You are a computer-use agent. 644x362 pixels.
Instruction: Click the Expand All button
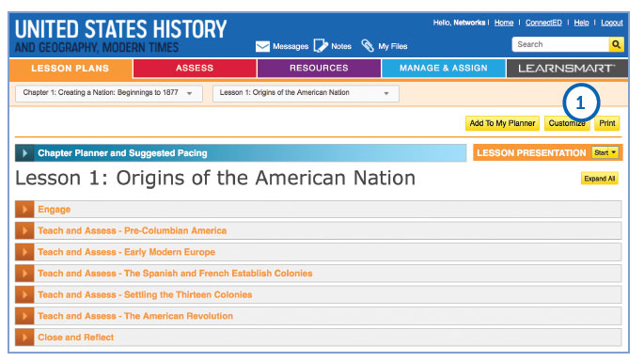click(600, 179)
